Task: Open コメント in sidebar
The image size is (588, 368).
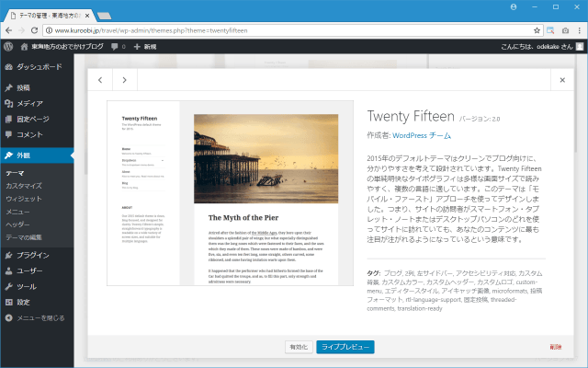Action: (x=37, y=134)
